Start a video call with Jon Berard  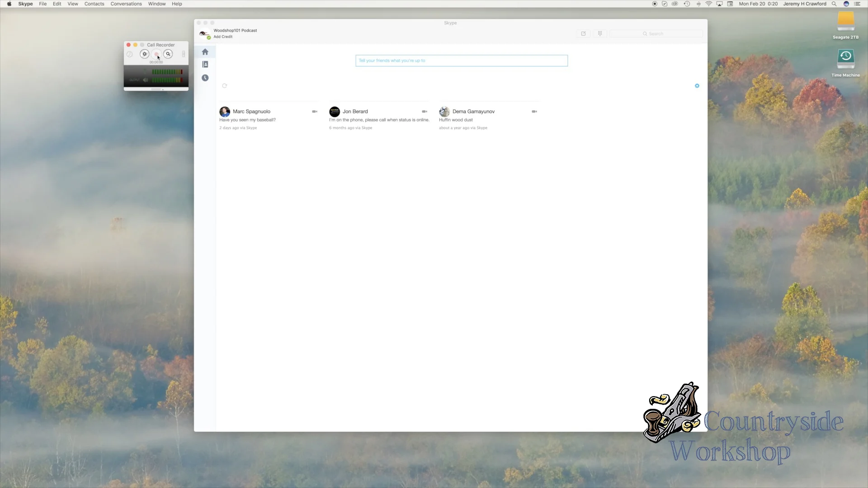(x=425, y=112)
